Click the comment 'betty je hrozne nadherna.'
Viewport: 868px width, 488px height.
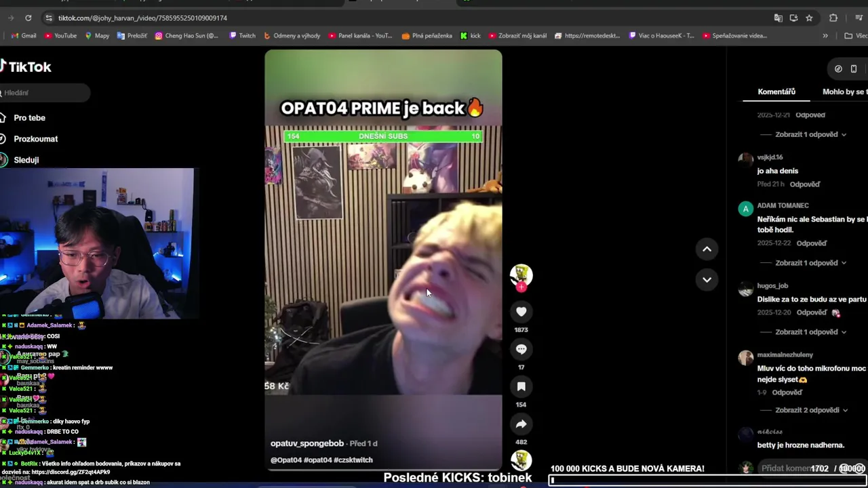(x=800, y=445)
